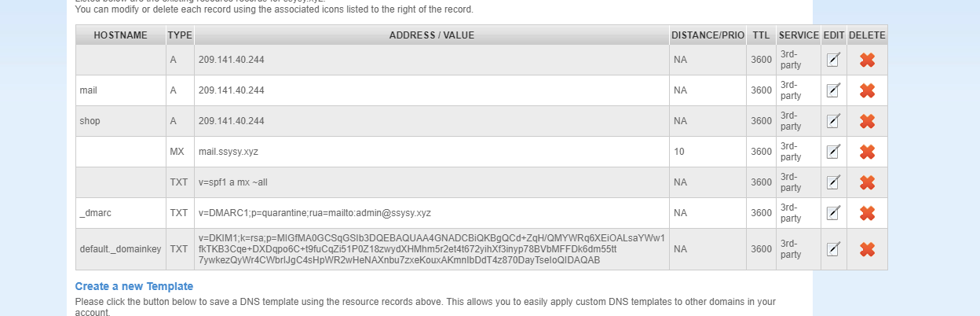This screenshot has width=980, height=316.
Task: Click the TTL column header
Action: point(761,35)
